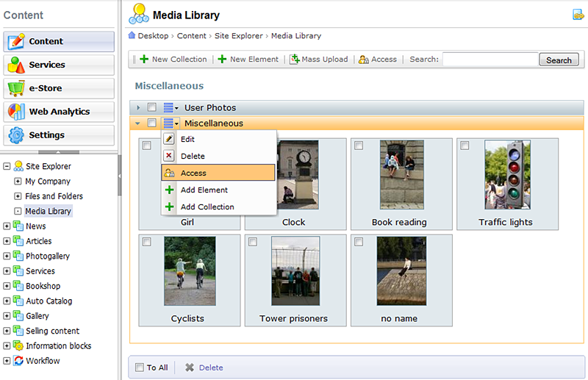Viewport: 588px width, 380px height.
Task: Open Web Analytics chart icon
Action: click(x=16, y=112)
